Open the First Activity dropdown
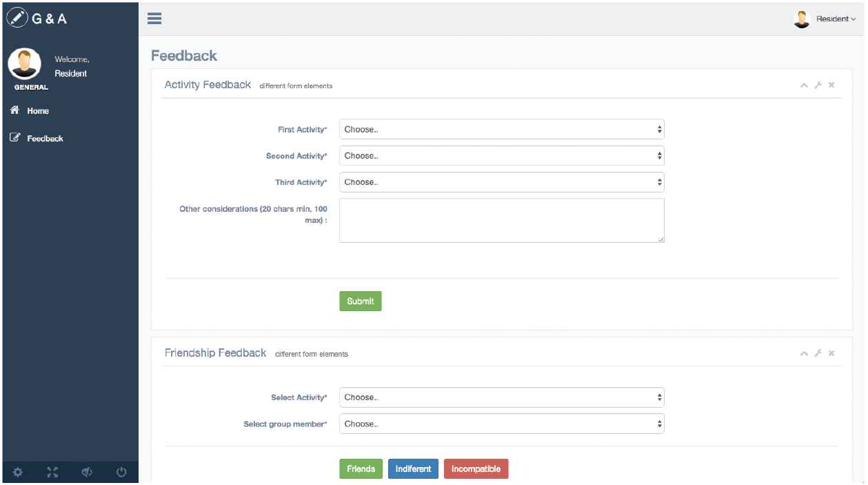This screenshot has height=485, width=868. point(501,129)
